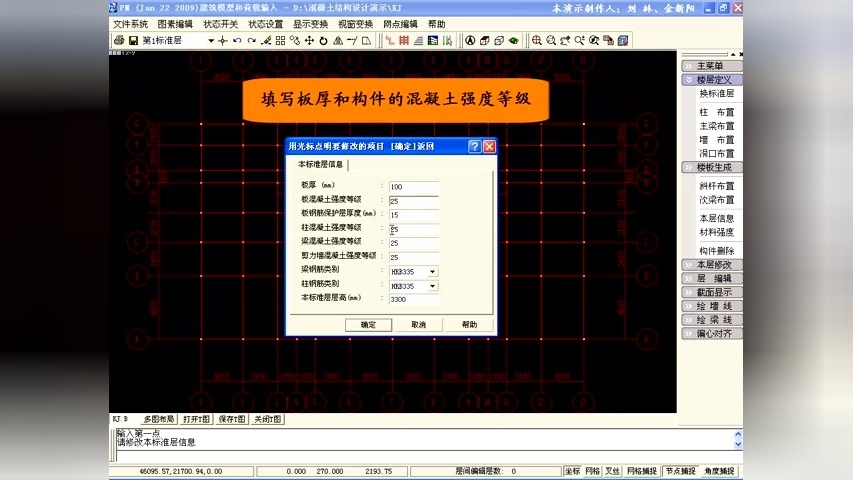
Task: Expand the 层 编辑 section
Action: [712, 278]
